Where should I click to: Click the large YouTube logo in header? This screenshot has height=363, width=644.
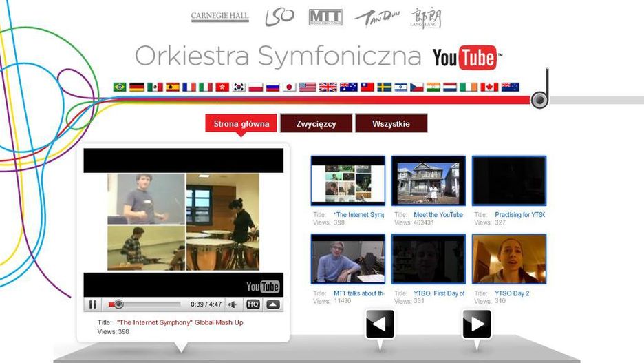point(466,58)
